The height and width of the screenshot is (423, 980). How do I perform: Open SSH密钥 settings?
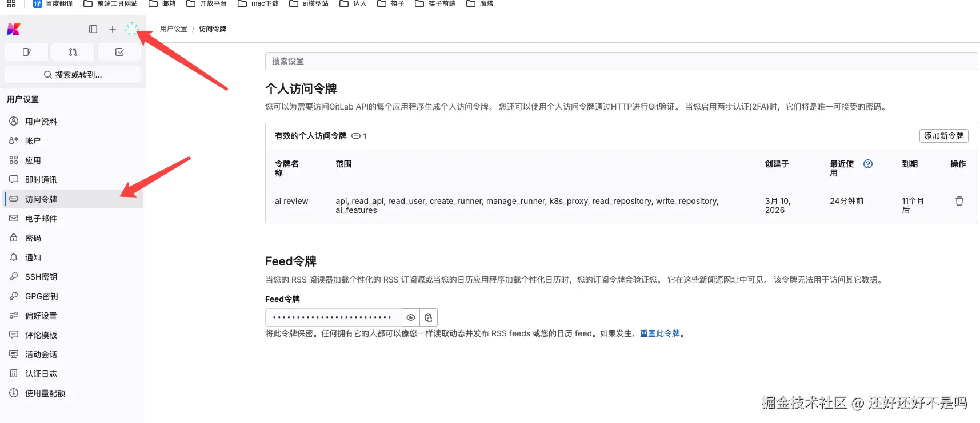[x=73, y=277]
